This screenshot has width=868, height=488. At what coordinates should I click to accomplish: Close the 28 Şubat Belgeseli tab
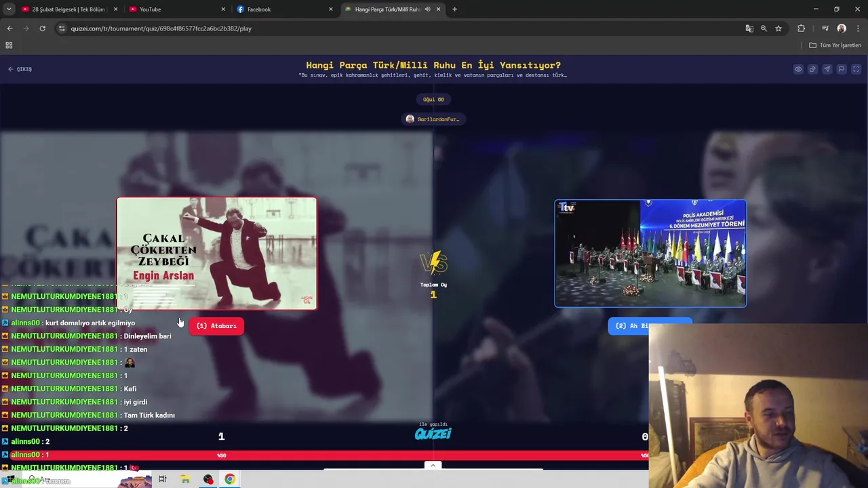tap(115, 9)
